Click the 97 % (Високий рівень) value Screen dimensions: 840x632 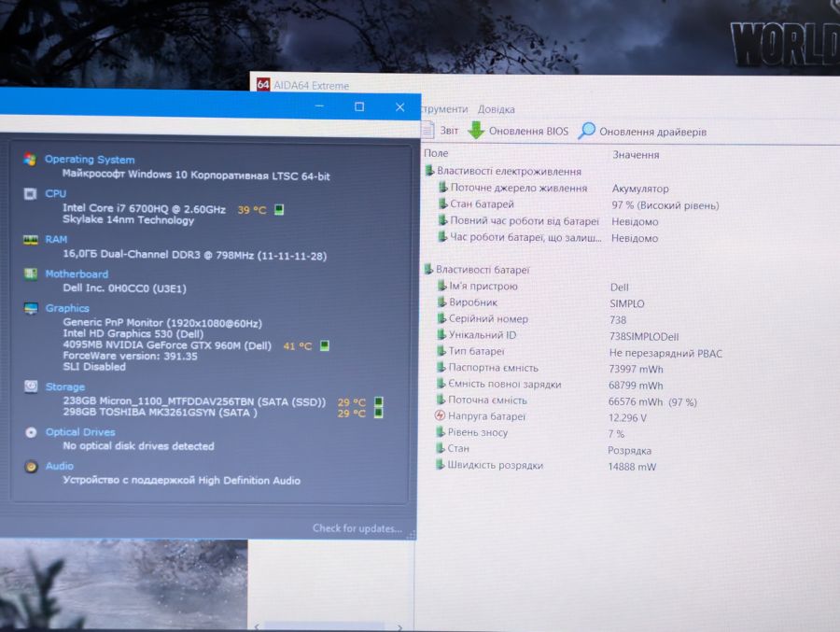point(665,205)
